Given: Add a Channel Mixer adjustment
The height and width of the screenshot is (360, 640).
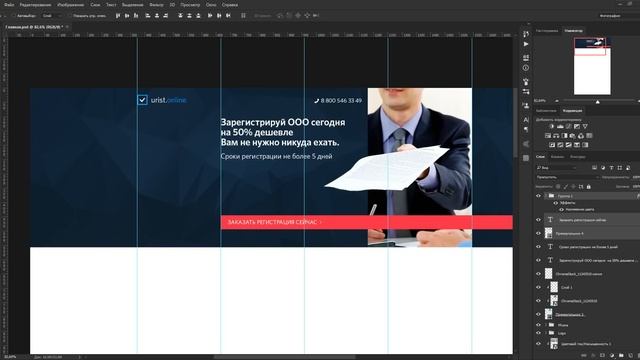Looking at the screenshot, I should (x=581, y=136).
